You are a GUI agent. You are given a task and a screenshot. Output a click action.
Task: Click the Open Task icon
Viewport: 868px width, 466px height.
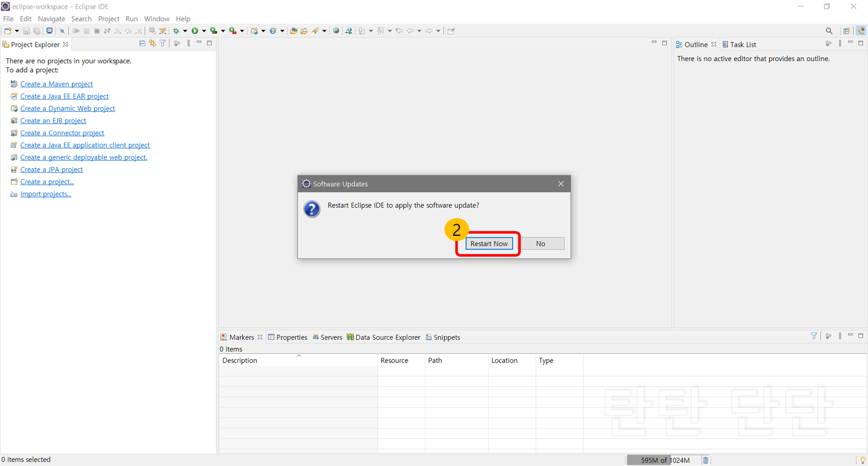coord(304,31)
